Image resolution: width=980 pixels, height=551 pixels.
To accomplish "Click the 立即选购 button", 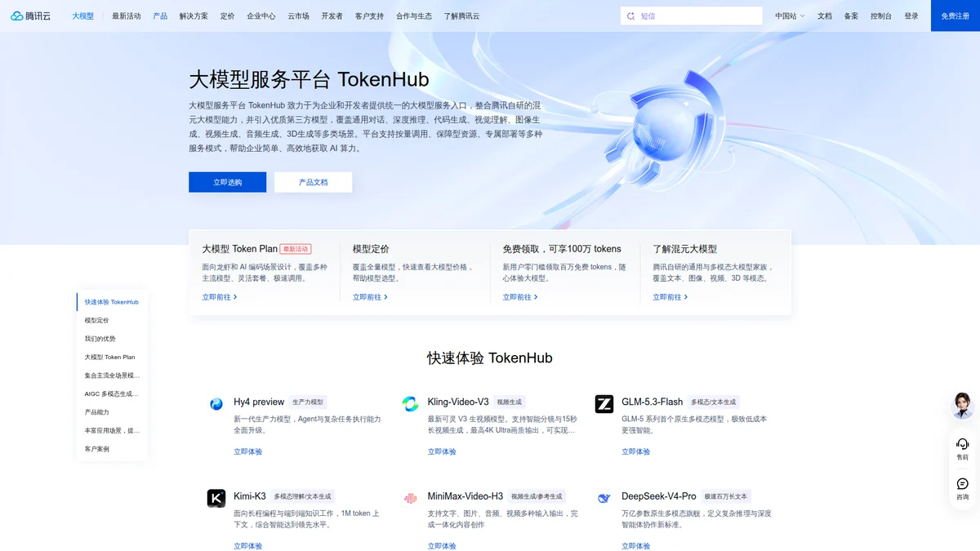I will pos(228,182).
